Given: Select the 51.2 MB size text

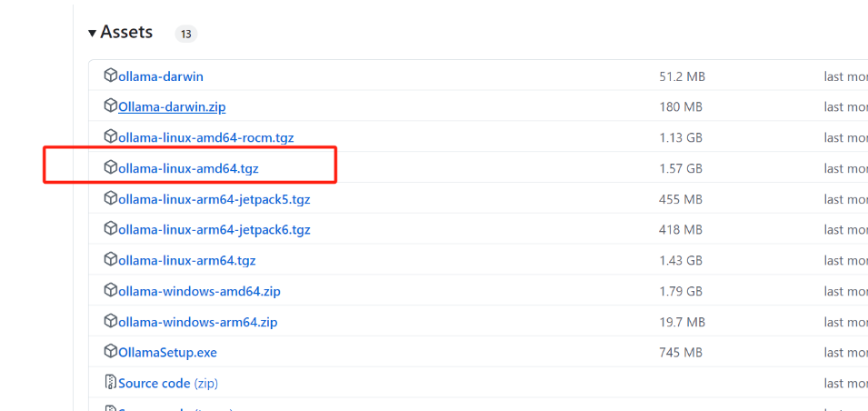Looking at the screenshot, I should tap(682, 76).
